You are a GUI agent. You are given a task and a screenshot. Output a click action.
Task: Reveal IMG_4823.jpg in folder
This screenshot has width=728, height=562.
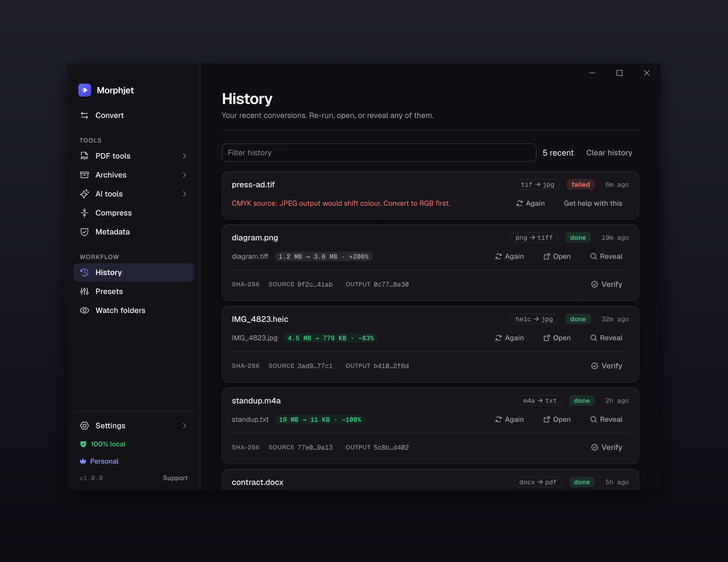pos(606,338)
